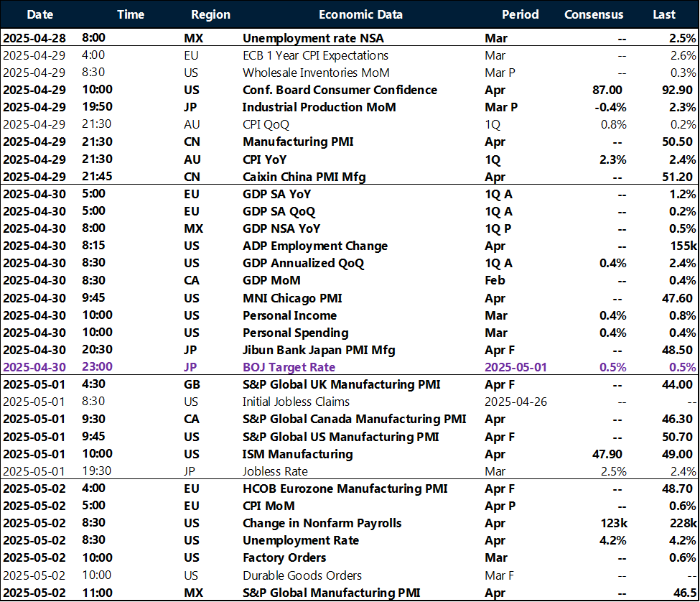Click the 228k value for Nonfarm Payrolls
Image resolution: width=700 pixels, height=602 pixels.
click(x=681, y=523)
